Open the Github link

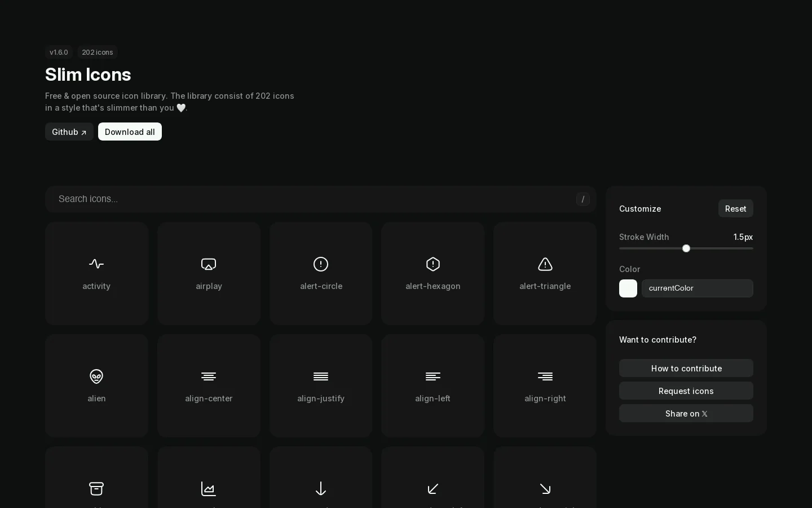69,132
